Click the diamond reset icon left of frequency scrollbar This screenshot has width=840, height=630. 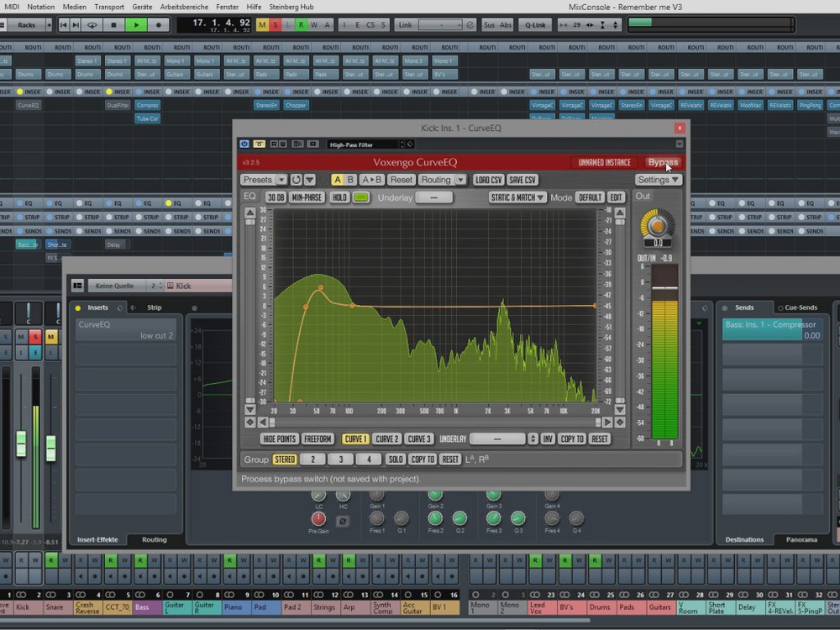coord(250,423)
